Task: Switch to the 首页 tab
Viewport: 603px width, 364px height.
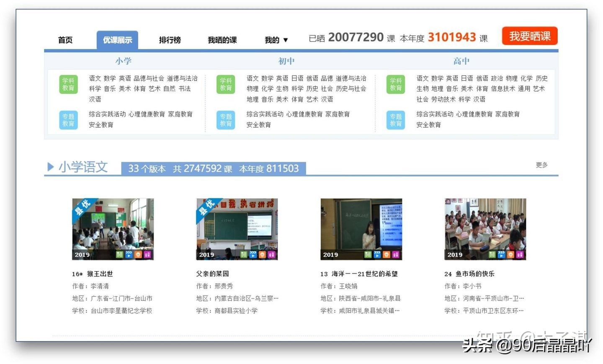Action: [x=65, y=40]
